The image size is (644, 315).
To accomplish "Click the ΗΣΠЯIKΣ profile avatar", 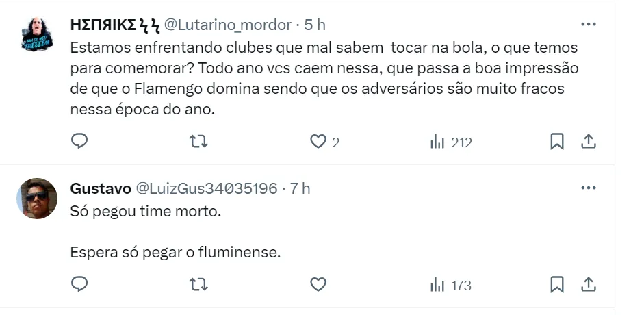I will coord(37,34).
